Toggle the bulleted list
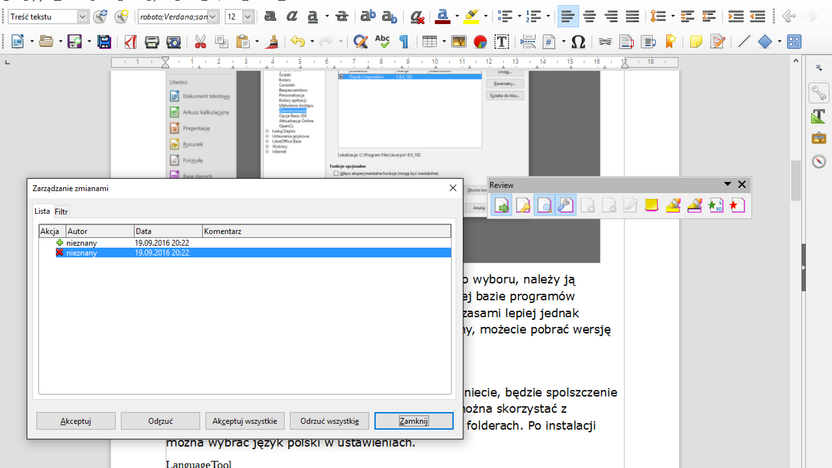Viewport: 832px width, 468px height. point(505,16)
